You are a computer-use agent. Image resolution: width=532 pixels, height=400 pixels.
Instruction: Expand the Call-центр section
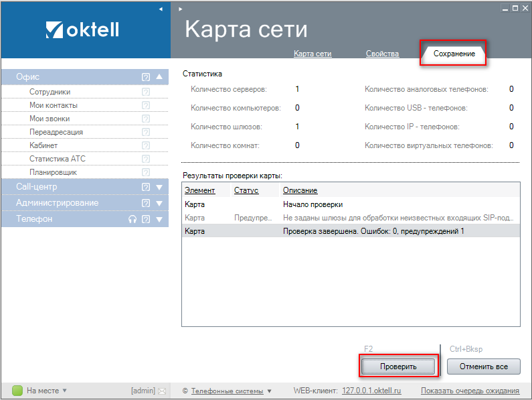(159, 187)
